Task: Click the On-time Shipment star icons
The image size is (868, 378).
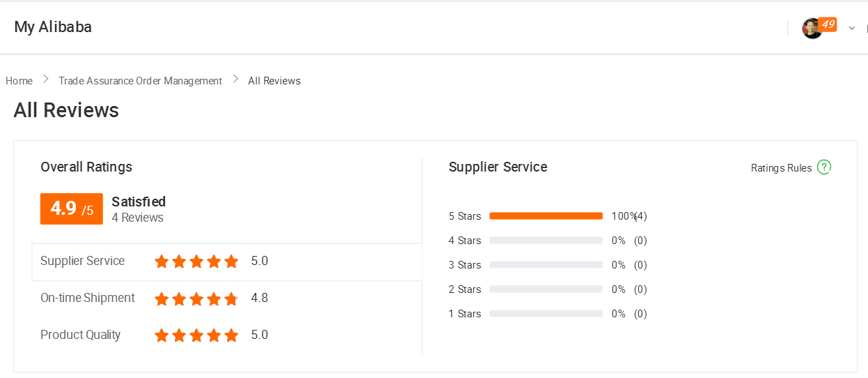Action: (x=196, y=298)
